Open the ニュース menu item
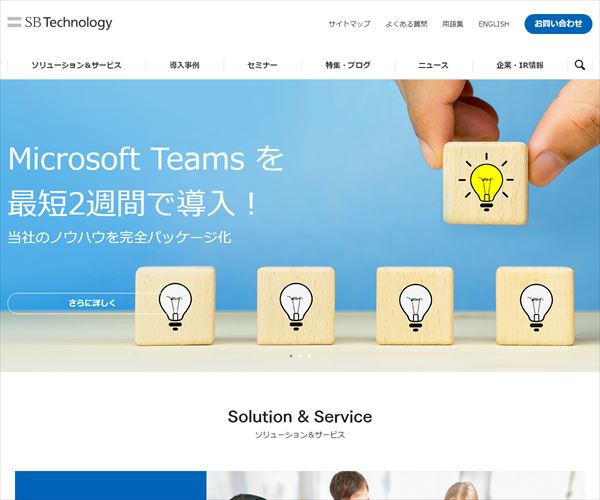Image resolution: width=600 pixels, height=500 pixels. pyautogui.click(x=433, y=65)
